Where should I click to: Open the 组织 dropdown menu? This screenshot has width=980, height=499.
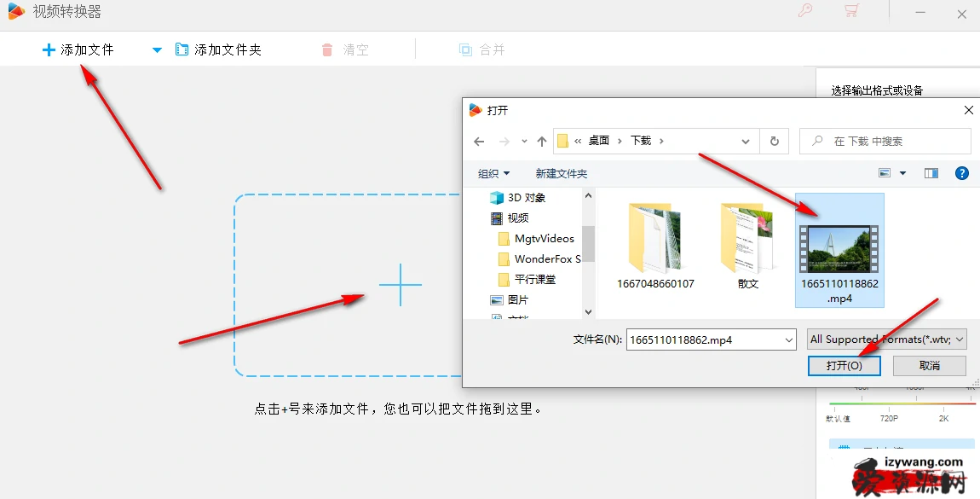(493, 173)
